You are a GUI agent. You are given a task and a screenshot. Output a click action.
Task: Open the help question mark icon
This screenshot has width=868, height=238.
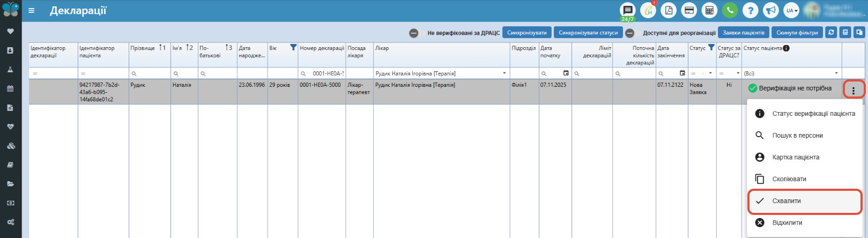pyautogui.click(x=750, y=10)
